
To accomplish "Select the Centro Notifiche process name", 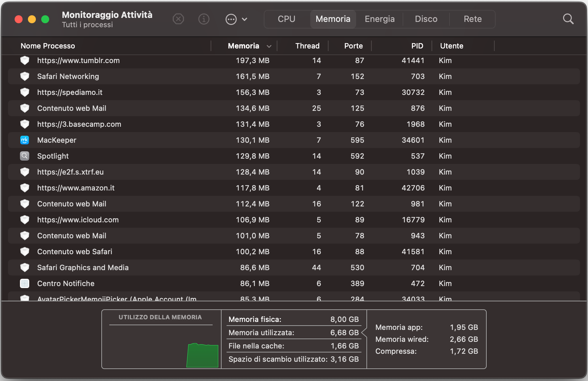I will coord(66,283).
